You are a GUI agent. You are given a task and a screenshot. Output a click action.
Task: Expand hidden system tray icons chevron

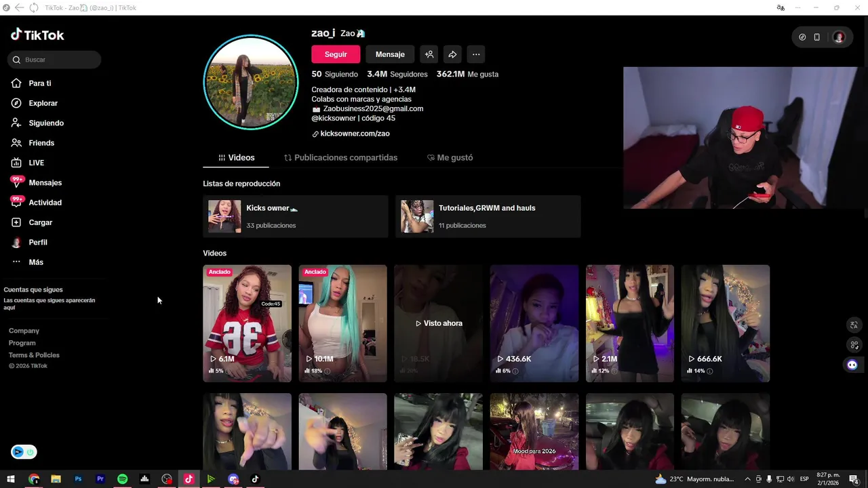[x=747, y=479]
